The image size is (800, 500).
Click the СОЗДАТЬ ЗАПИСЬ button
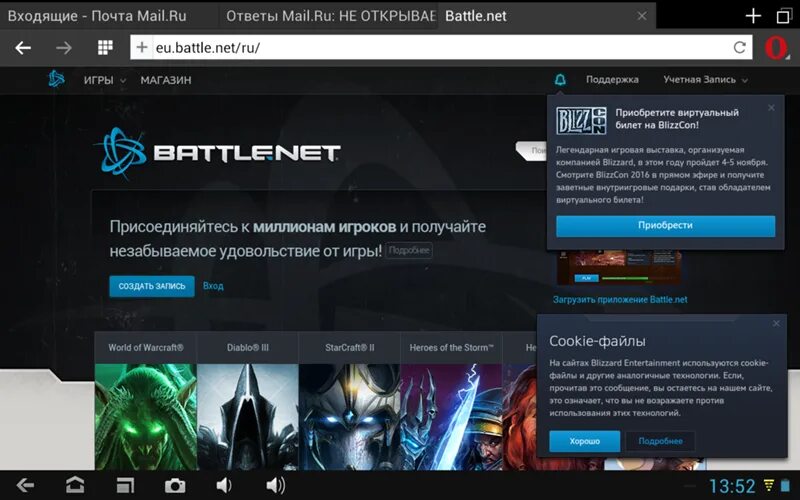tap(152, 286)
